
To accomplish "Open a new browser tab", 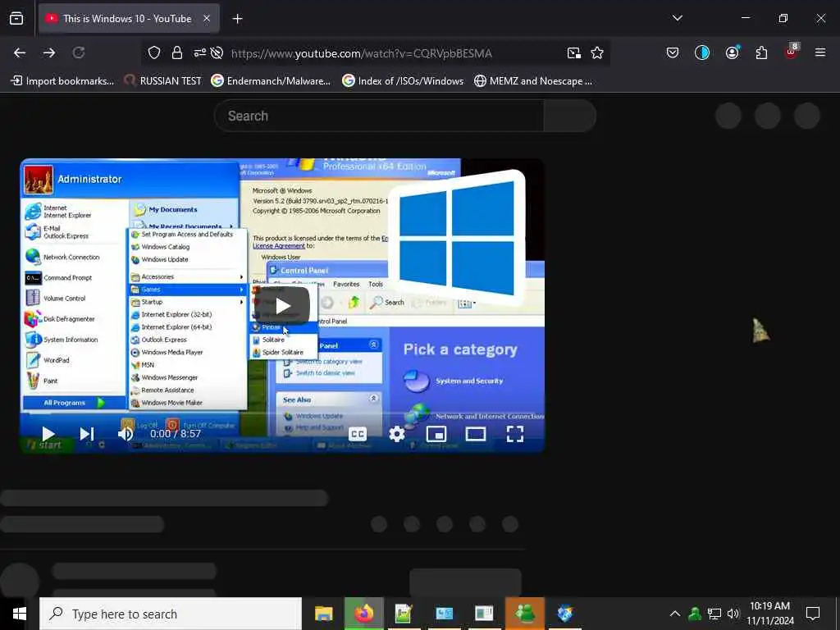I will 237,19.
